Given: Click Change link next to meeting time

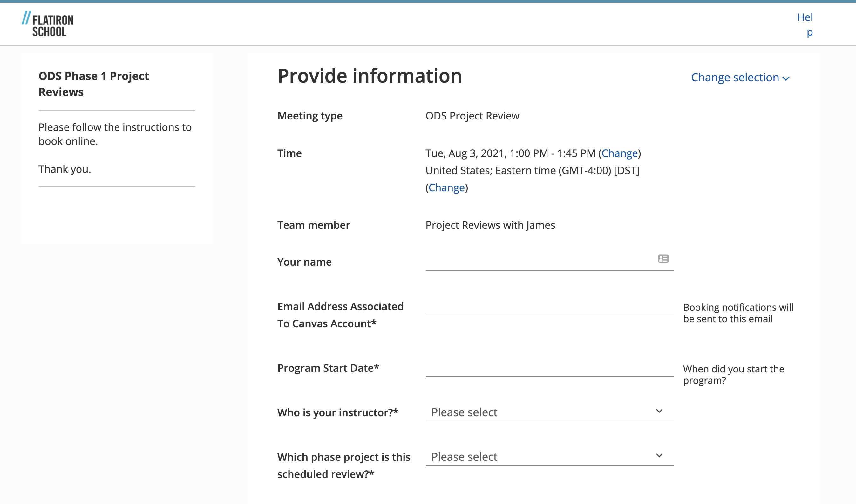Looking at the screenshot, I should click(x=618, y=153).
